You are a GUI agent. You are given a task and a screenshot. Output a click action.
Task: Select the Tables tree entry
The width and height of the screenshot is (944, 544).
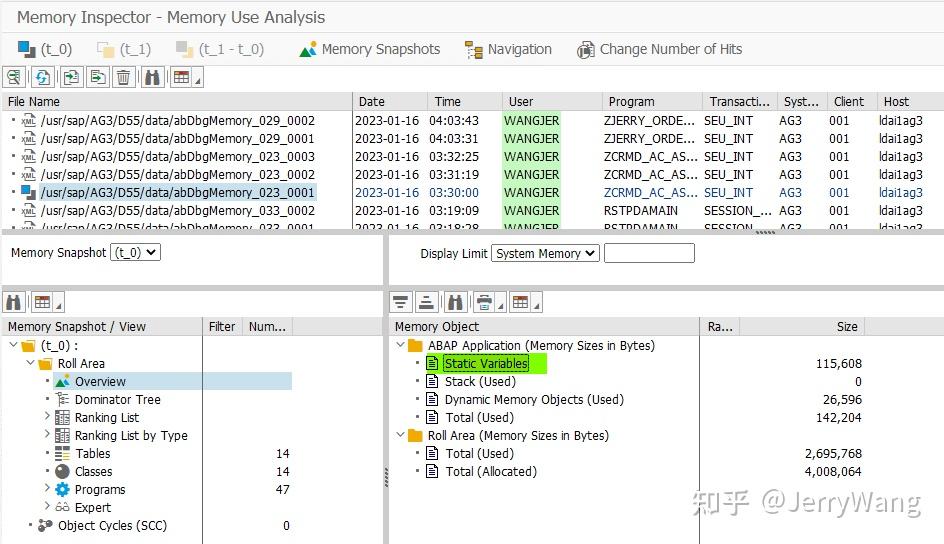(93, 454)
